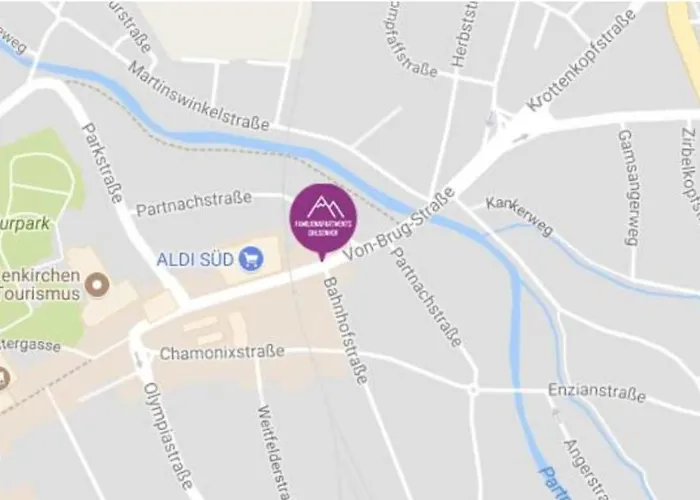Click the Partnachstraße label near Parkstraße
Screen dimensions: 700x500
pos(194,203)
